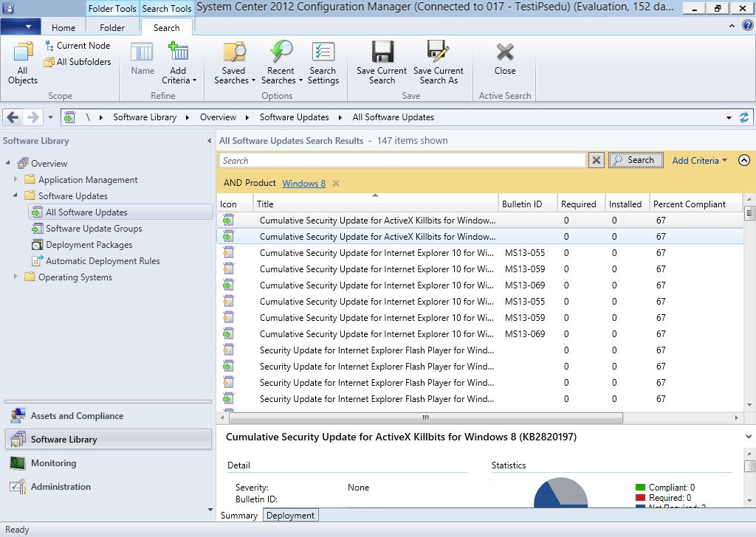Screen dimensions: 756x537
Task: Select All Subfolders scope option
Action: [78, 62]
